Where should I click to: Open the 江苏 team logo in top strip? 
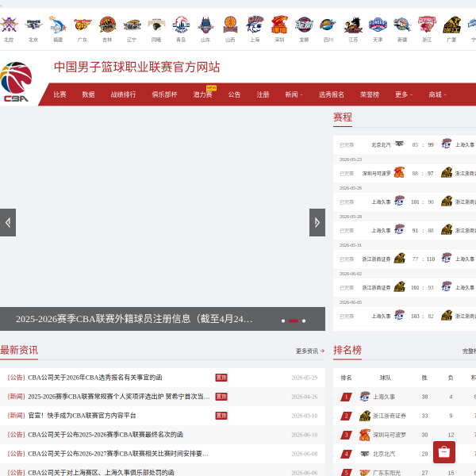tap(353, 25)
